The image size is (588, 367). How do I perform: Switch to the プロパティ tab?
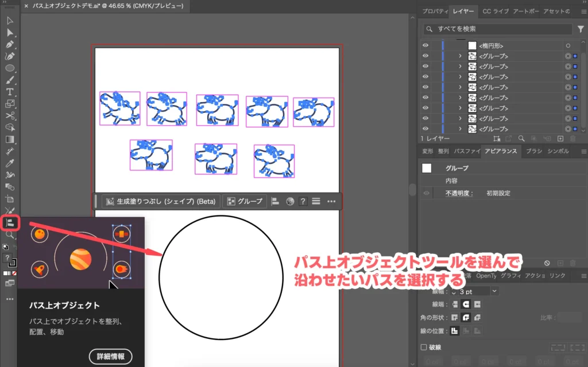coord(435,11)
